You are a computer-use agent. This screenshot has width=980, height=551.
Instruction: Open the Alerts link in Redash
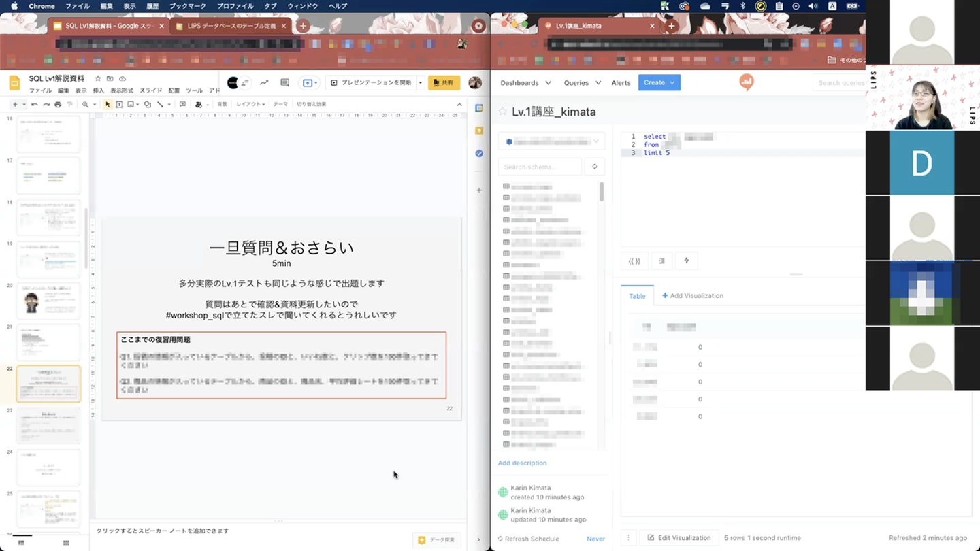click(621, 83)
